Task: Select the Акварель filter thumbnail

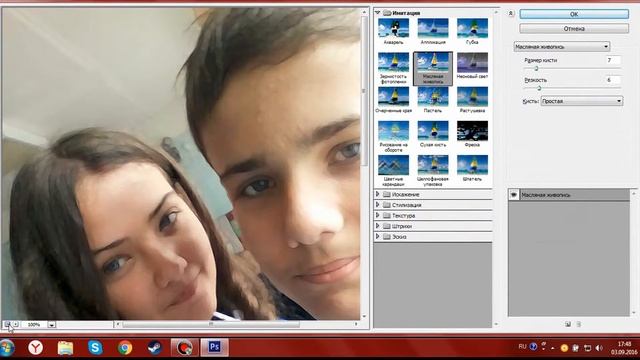Action: coord(393,28)
